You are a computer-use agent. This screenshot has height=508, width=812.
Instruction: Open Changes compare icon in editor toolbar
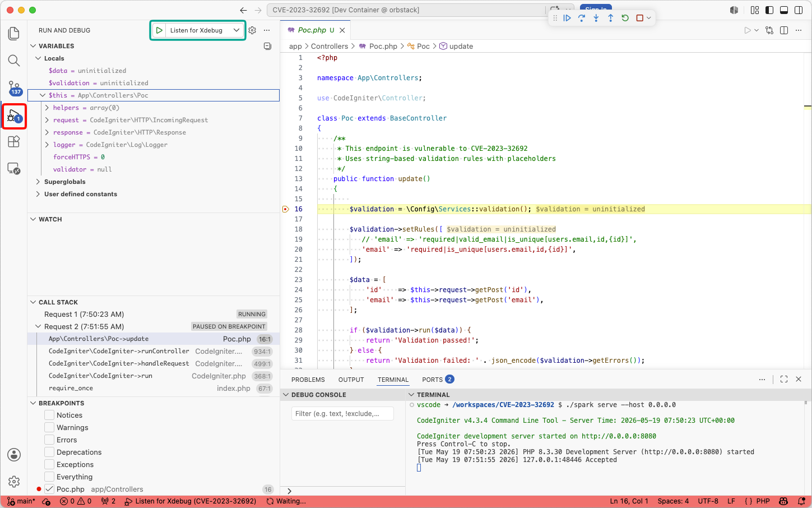769,30
